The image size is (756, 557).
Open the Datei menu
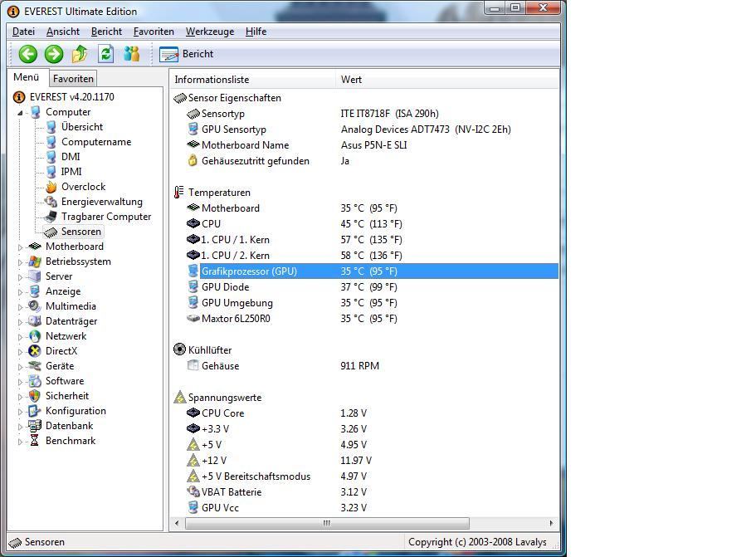click(23, 32)
